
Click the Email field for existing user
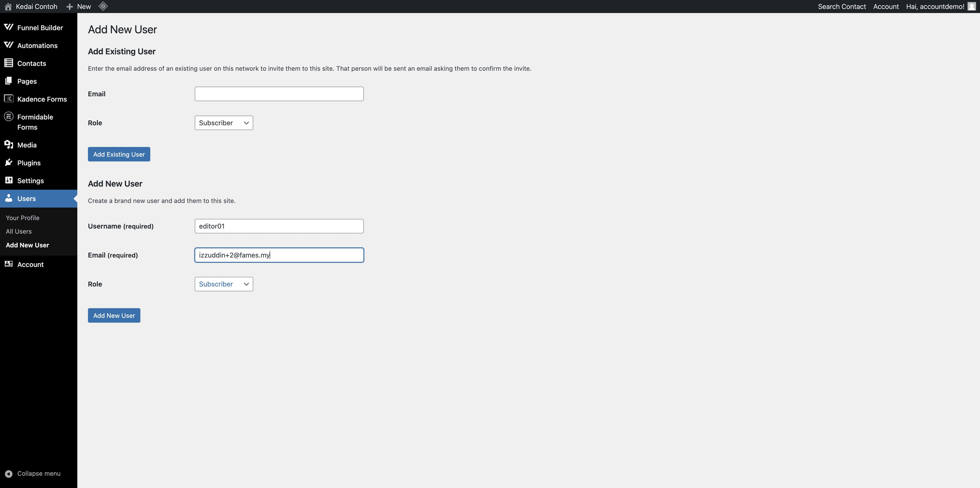pos(279,94)
